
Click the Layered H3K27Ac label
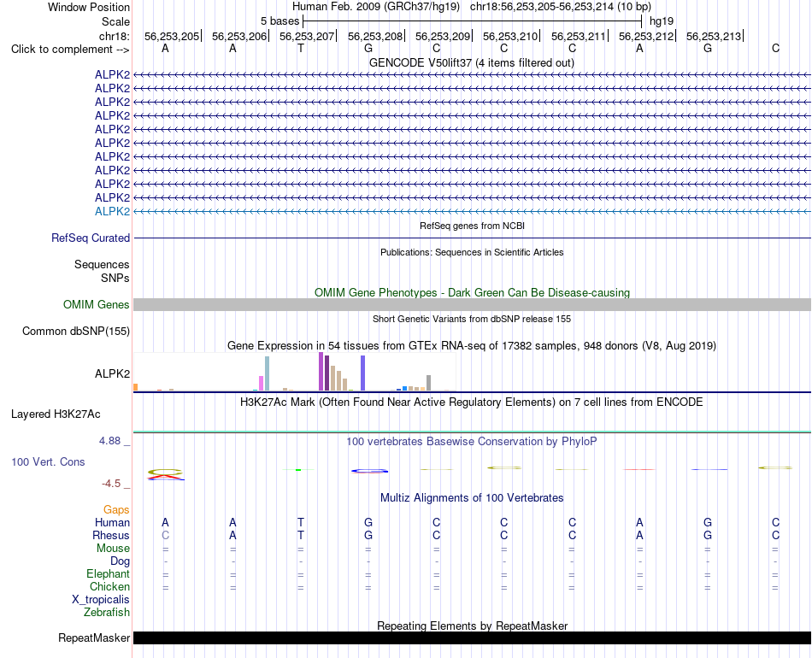coord(56,414)
